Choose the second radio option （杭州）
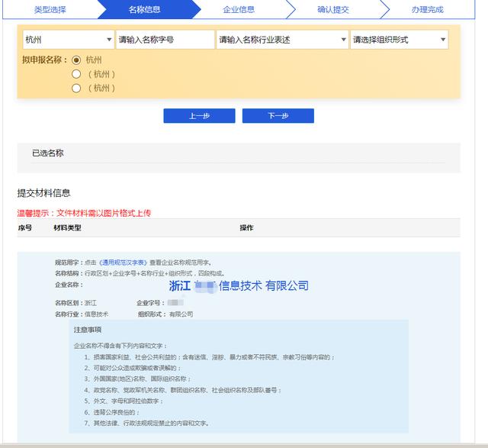 [x=76, y=74]
